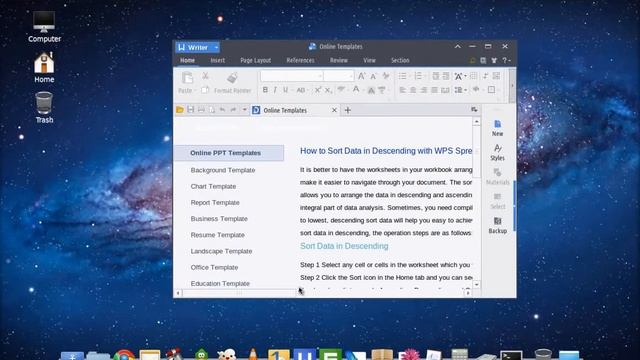Image resolution: width=640 pixels, height=360 pixels.
Task: Open the Page Layout ribbon tab
Action: click(256, 60)
